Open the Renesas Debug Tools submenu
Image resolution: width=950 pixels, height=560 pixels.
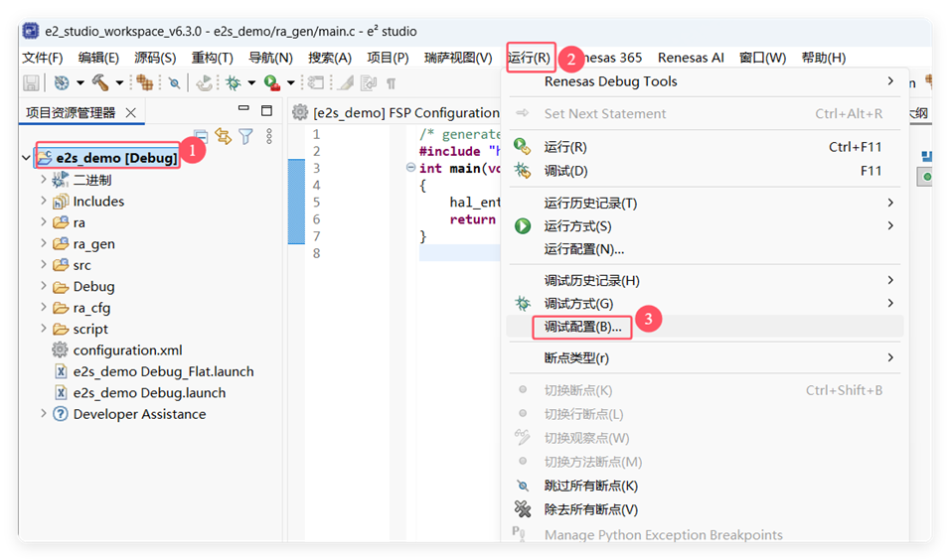tap(705, 81)
